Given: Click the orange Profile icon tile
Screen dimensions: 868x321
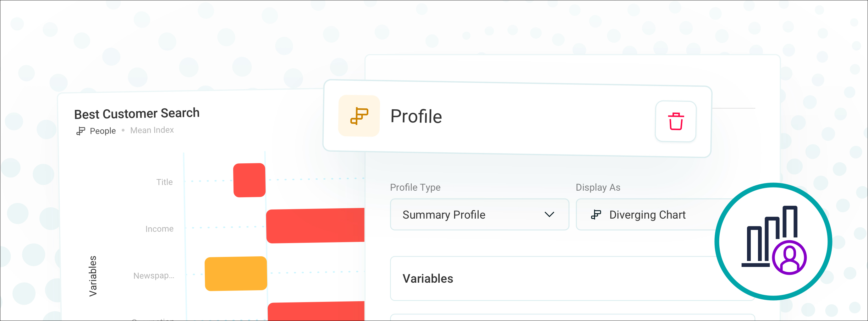Looking at the screenshot, I should 359,116.
